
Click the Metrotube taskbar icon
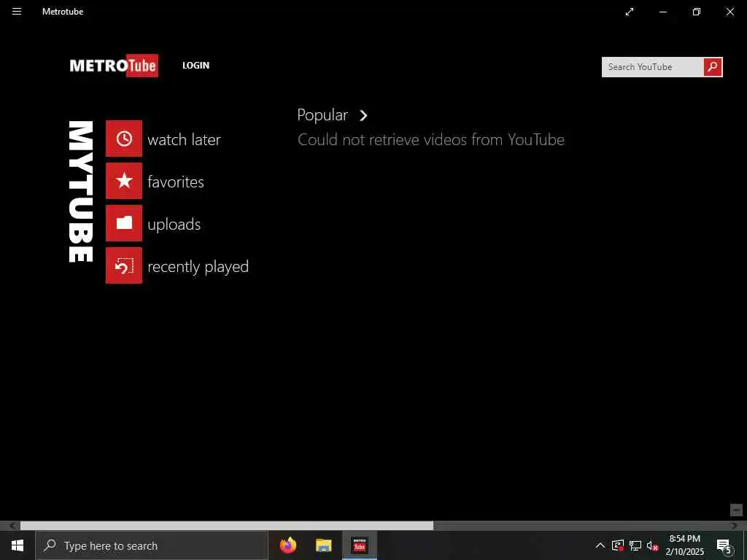click(x=359, y=545)
